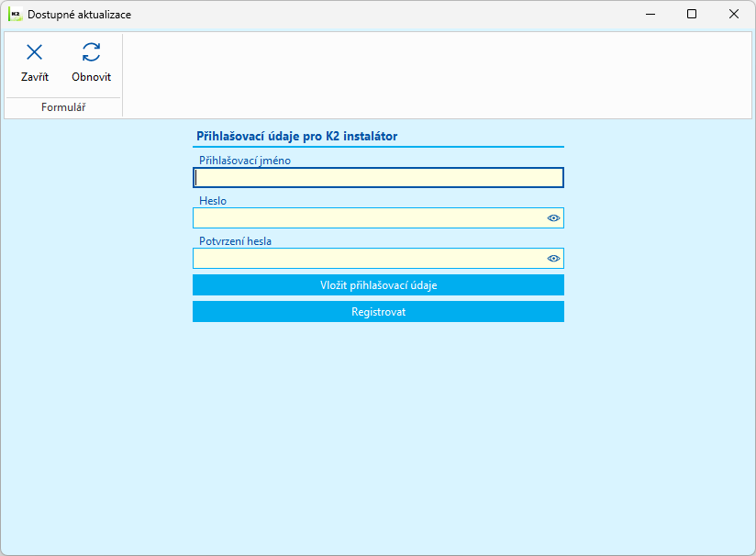Show password in the Heslo field
Viewport: 756px width, 556px height.
click(x=553, y=218)
